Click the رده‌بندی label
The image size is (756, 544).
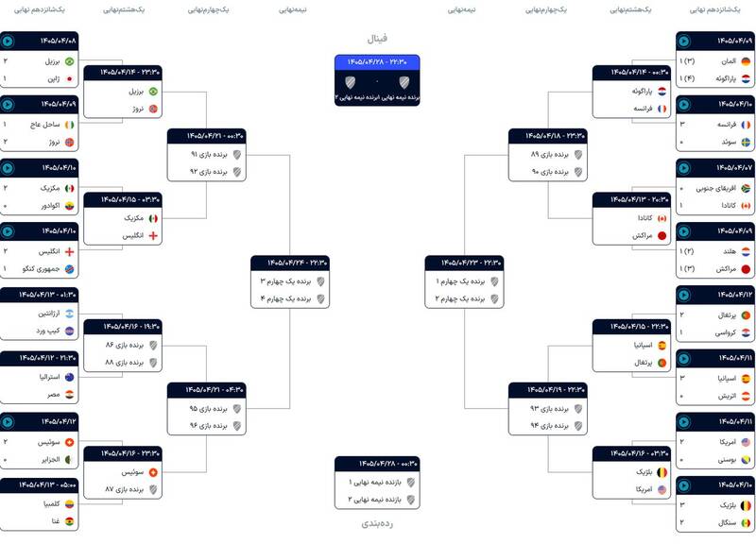pos(377,524)
